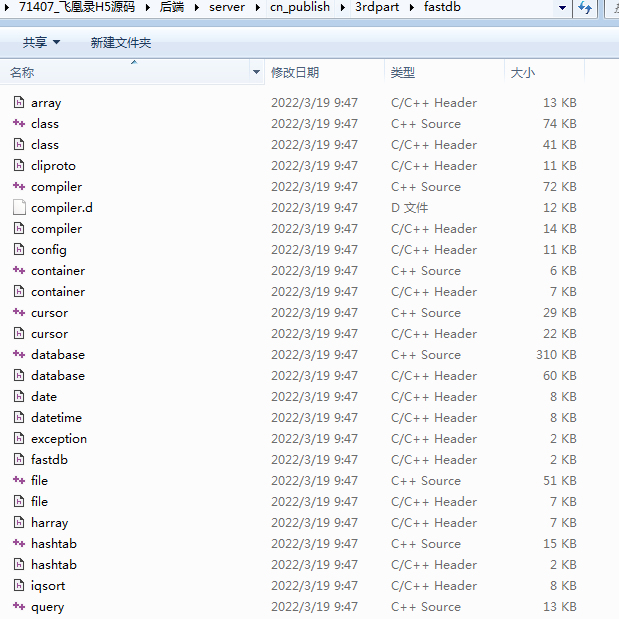Viewport: 619px width, 619px height.
Task: Open the 名称 column filter dropdown arrow
Action: 257,73
